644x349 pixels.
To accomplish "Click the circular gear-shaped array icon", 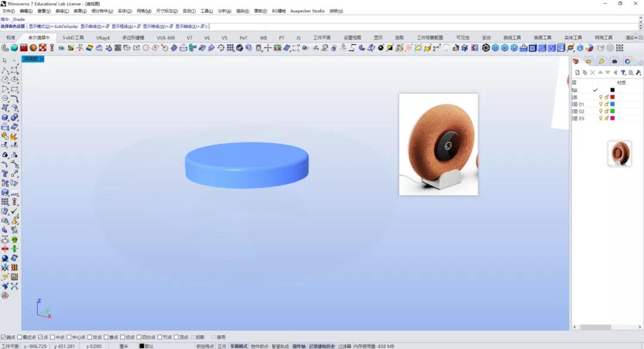I will point(221,48).
